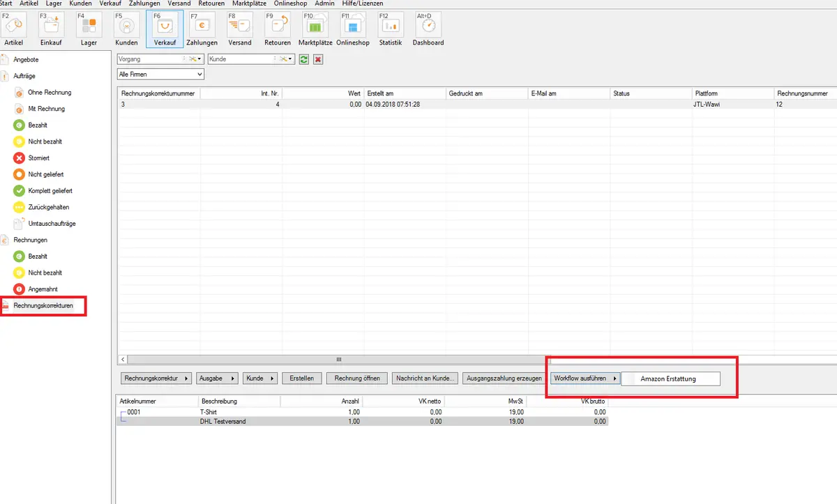Show Zurückgehalten orders
The width and height of the screenshot is (837, 504).
48,207
